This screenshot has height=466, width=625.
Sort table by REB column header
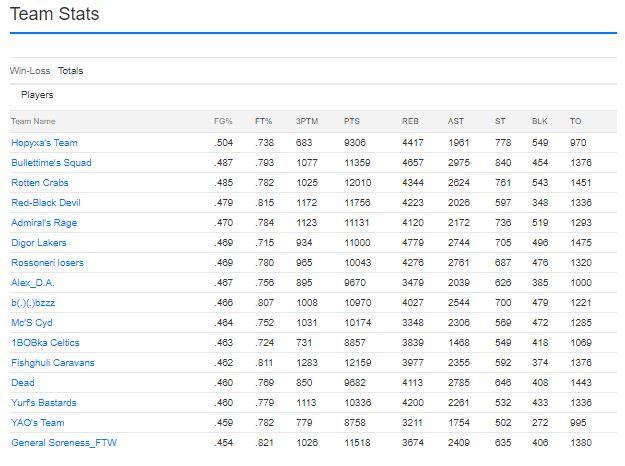pyautogui.click(x=410, y=122)
